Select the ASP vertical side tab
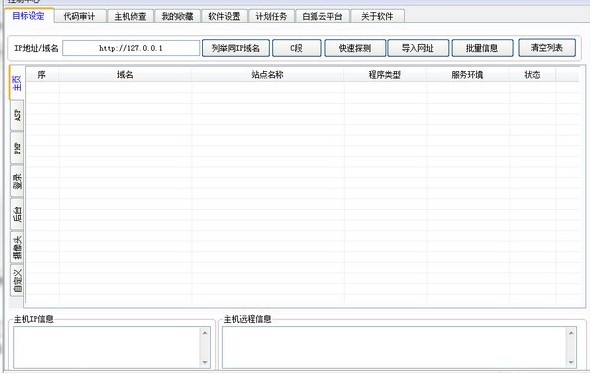 pyautogui.click(x=17, y=115)
